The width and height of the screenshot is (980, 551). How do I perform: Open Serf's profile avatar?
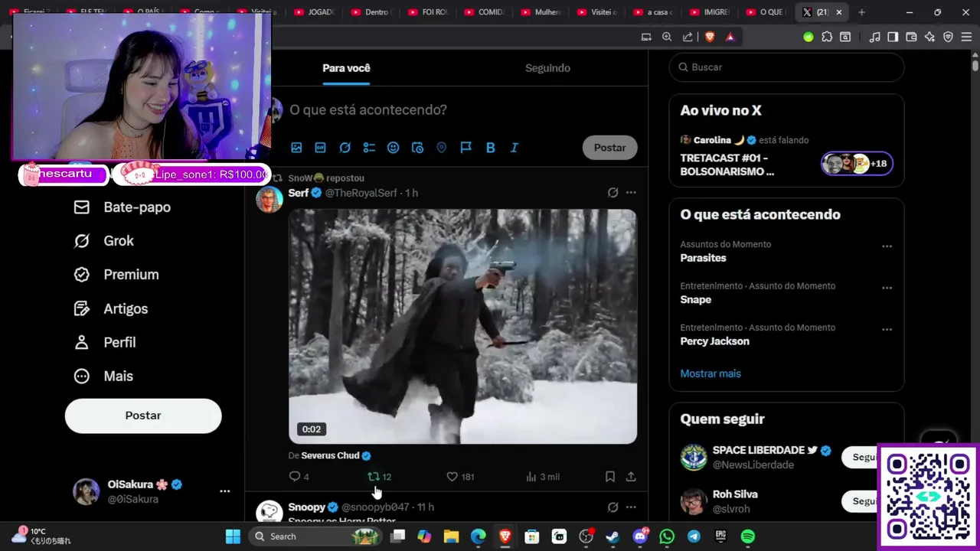click(269, 199)
